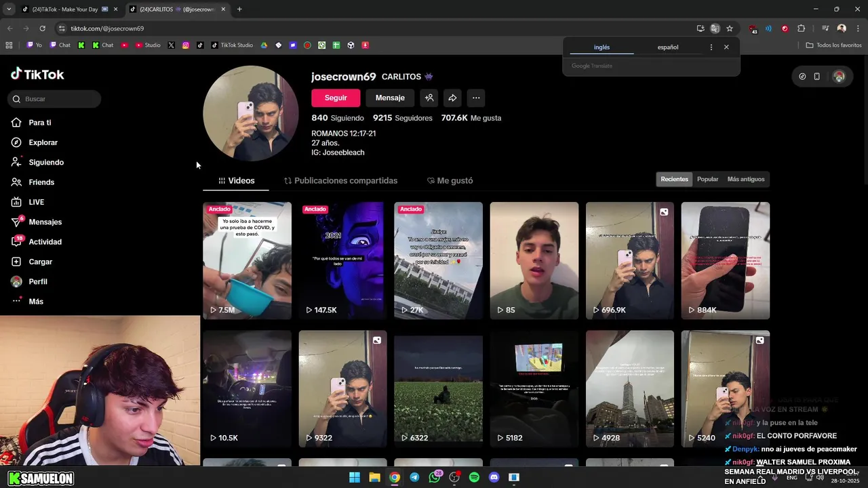Sort videos by Más antiguos
This screenshot has width=868, height=488.
(745, 179)
